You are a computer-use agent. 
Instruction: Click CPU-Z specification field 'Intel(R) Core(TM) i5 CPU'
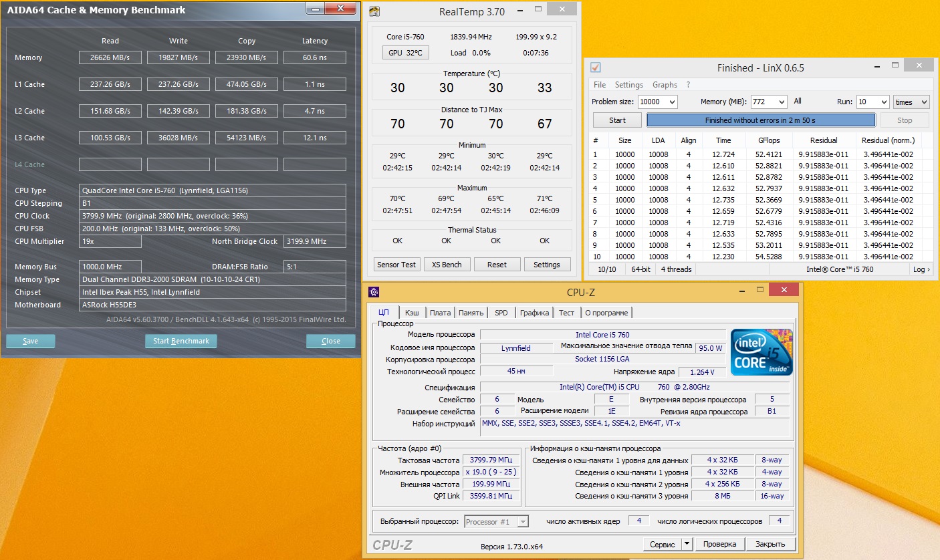634,388
